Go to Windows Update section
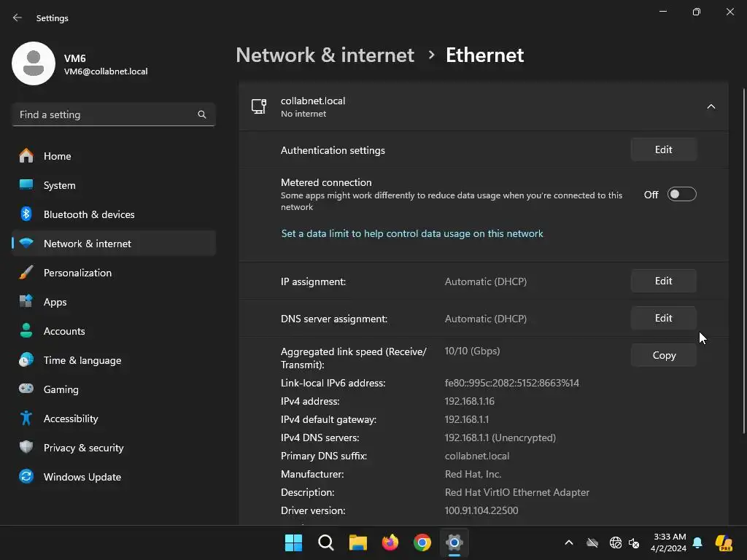This screenshot has width=747, height=560. point(82,477)
